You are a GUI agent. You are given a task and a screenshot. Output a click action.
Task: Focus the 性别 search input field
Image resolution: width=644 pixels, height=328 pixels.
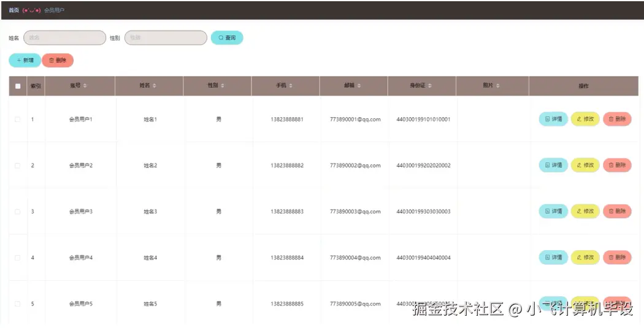(x=166, y=38)
